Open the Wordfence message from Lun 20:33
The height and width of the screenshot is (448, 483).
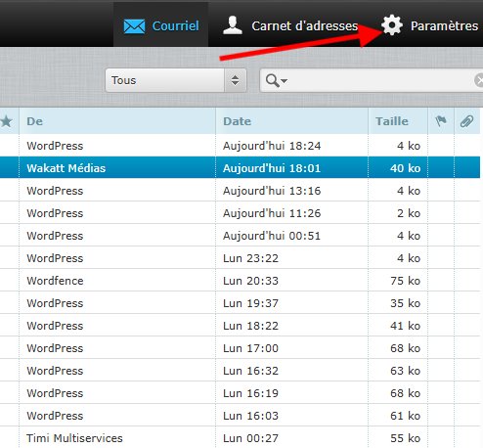[240, 281]
